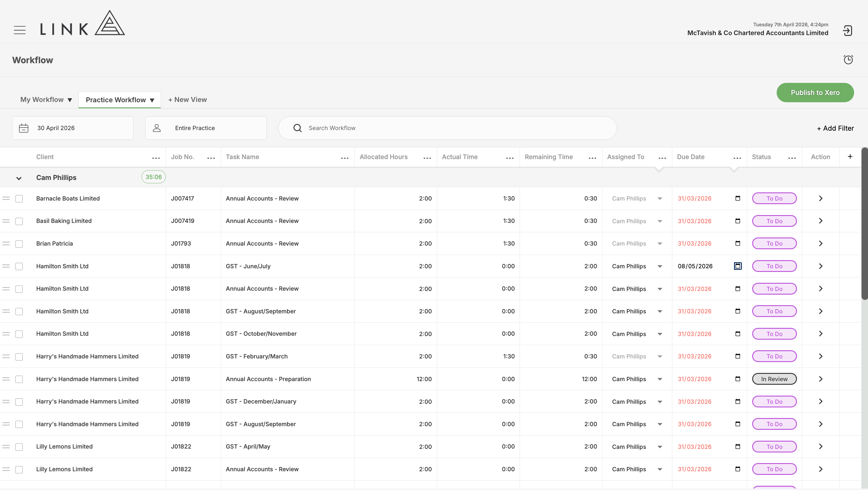Sort by Client column header
This screenshot has height=490, width=868.
tap(45, 157)
